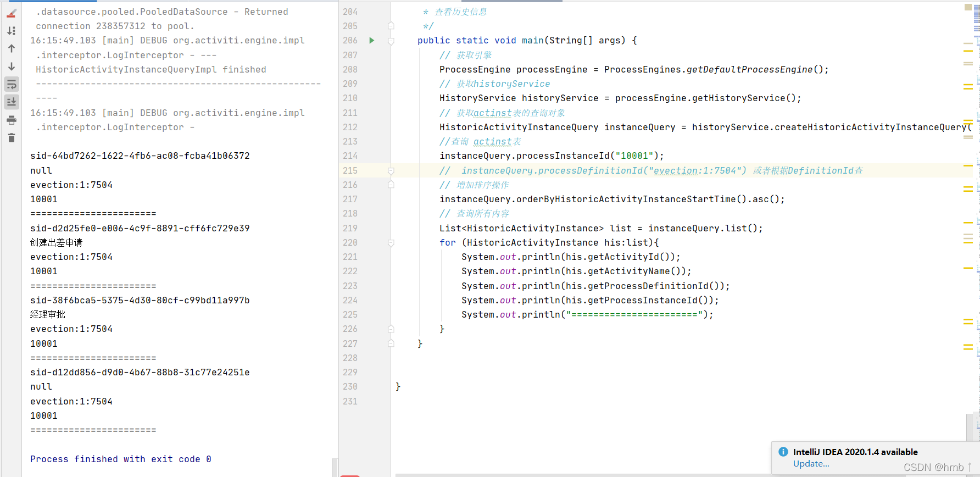Click the down arrow to jump down the stack trace
Image resolution: width=980 pixels, height=477 pixels.
[12, 66]
